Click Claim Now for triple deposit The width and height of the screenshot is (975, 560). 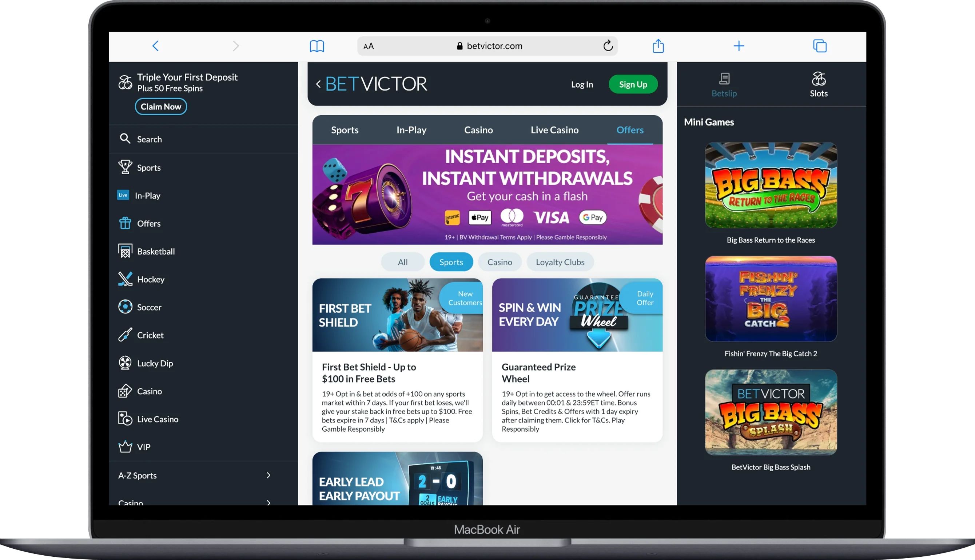(x=161, y=107)
